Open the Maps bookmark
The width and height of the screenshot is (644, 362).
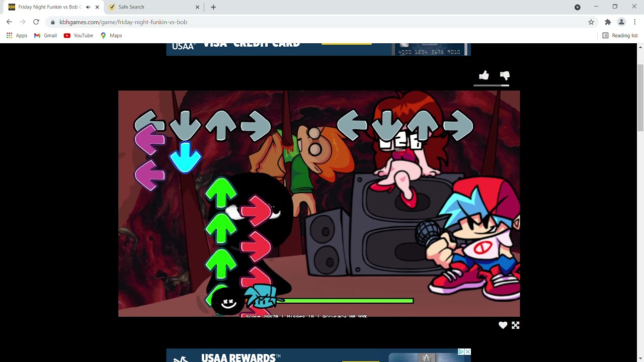pyautogui.click(x=111, y=36)
